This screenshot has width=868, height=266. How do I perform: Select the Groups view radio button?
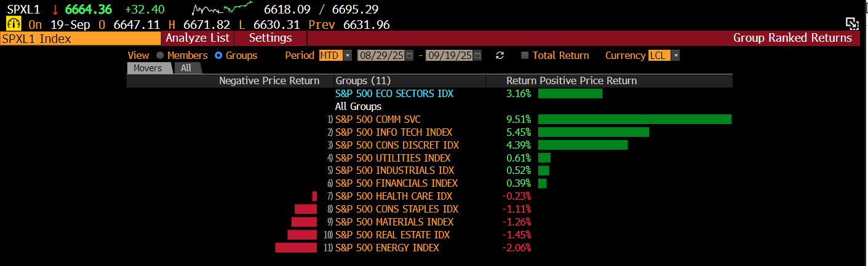[218, 55]
